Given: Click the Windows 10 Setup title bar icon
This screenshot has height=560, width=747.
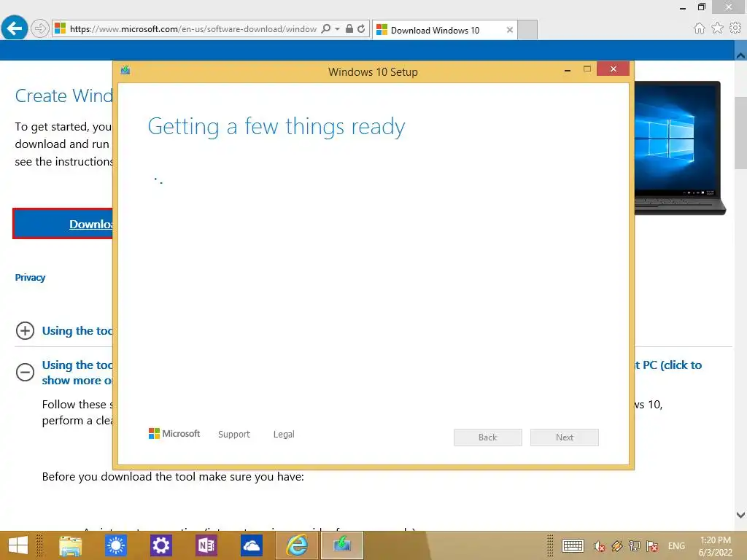Looking at the screenshot, I should (x=125, y=71).
